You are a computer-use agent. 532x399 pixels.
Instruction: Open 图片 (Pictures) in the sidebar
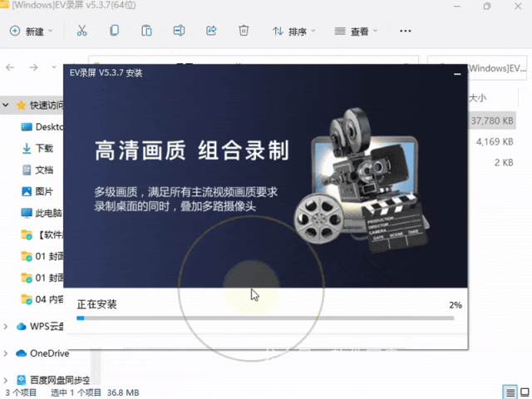[37, 191]
